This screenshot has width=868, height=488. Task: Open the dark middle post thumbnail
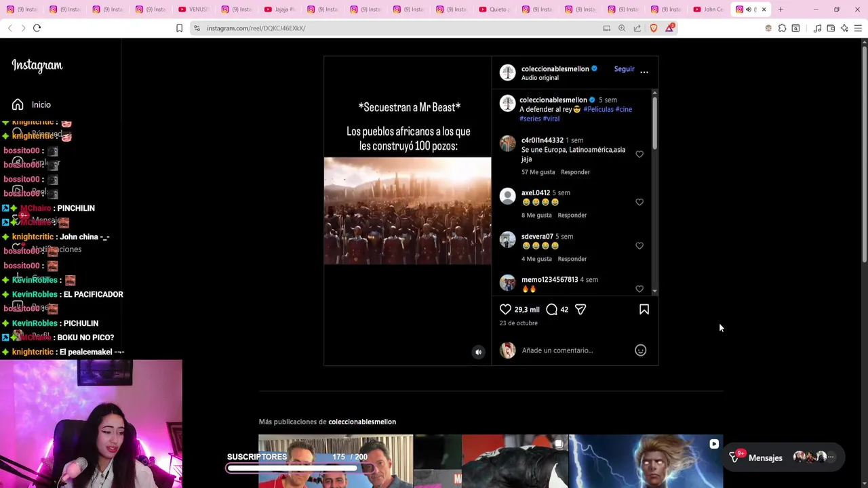pyautogui.click(x=491, y=462)
